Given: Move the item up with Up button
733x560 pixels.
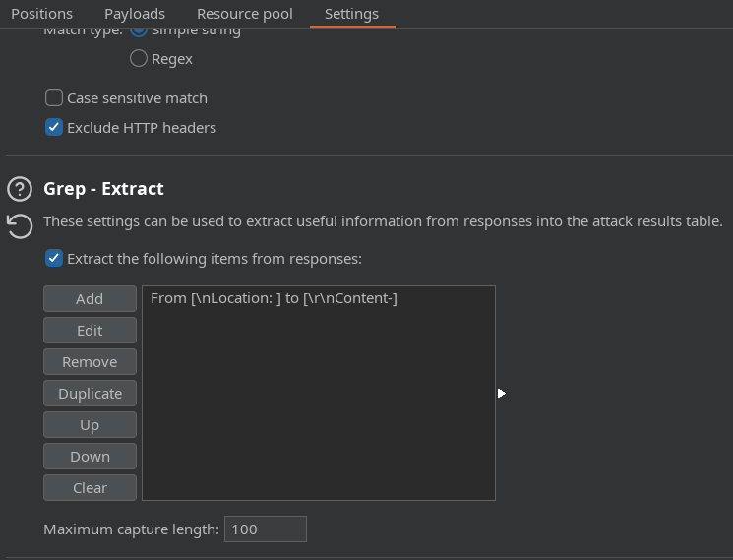Looking at the screenshot, I should tap(90, 425).
